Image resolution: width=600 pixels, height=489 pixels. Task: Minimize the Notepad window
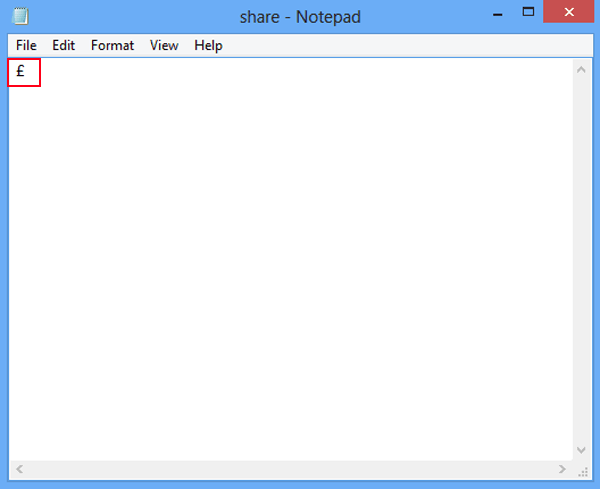497,15
